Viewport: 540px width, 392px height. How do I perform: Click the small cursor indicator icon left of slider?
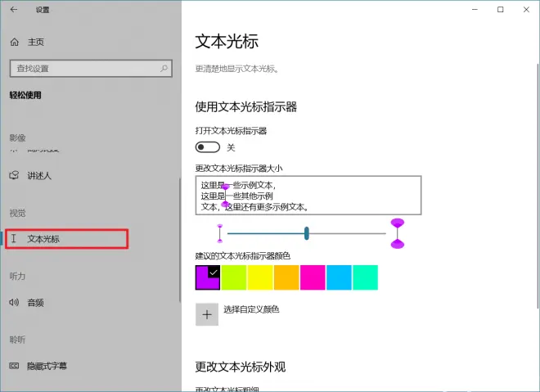click(x=220, y=233)
